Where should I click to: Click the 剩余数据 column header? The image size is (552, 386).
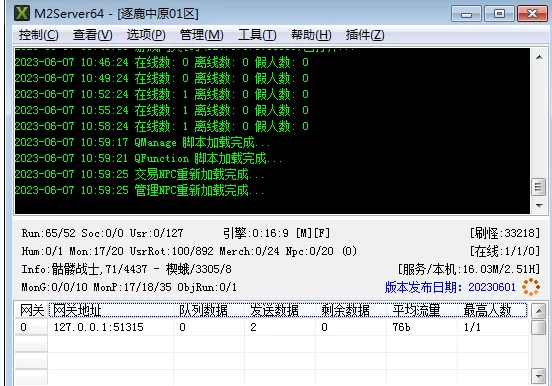[351, 310]
